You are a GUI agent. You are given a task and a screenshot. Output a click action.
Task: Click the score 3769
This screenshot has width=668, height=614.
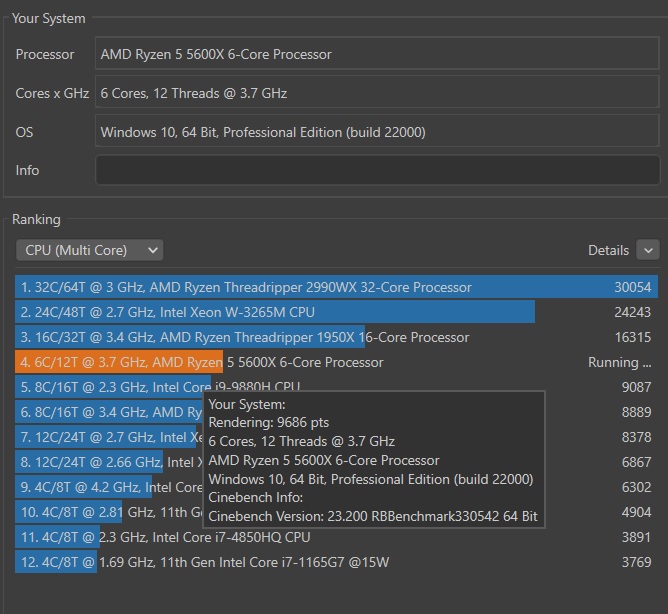[636, 562]
